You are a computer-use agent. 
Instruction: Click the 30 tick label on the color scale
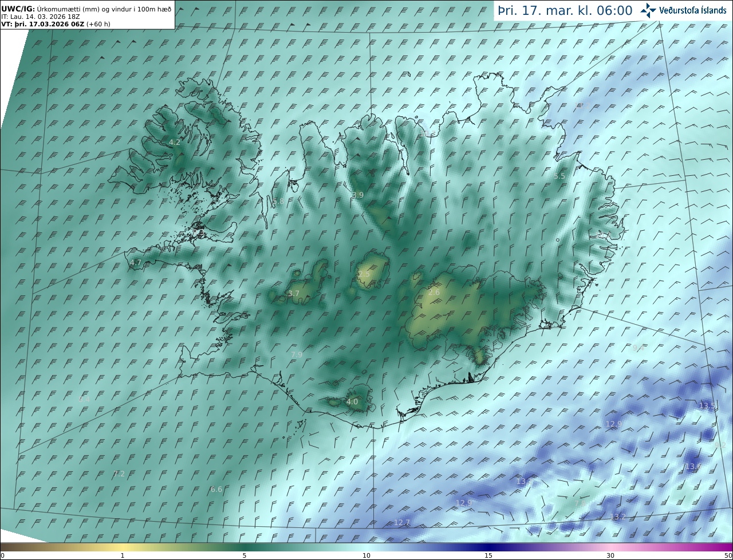pos(610,555)
